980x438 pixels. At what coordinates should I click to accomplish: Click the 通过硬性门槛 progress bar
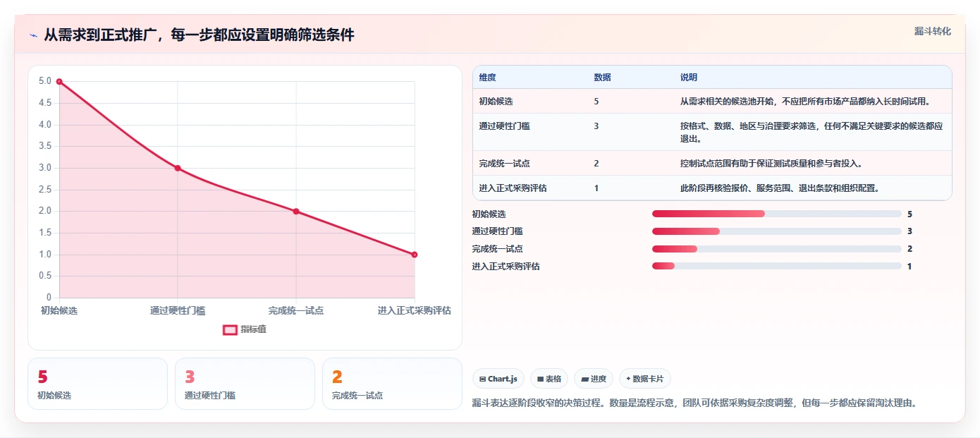tap(777, 231)
